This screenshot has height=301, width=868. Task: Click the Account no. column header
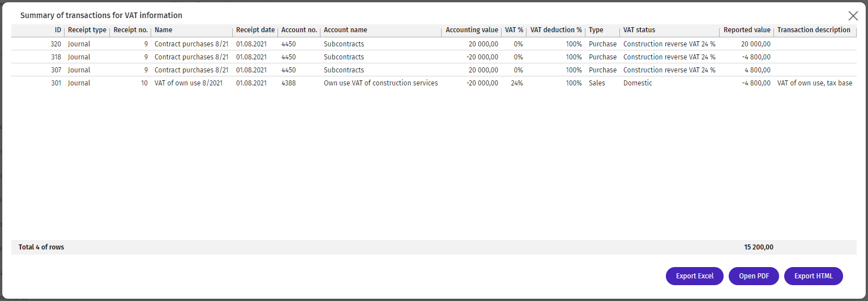(x=298, y=30)
